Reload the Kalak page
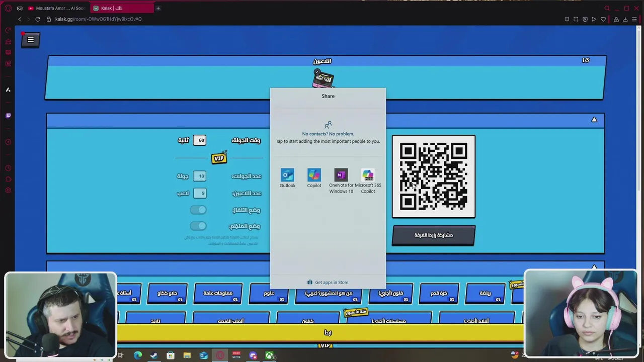The image size is (644, 362). (38, 19)
